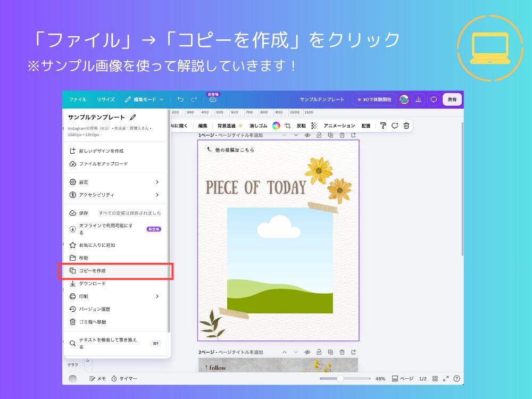Image resolution: width=532 pixels, height=399 pixels.
Task: Move page 1 down with chevron arrow
Action: [296, 135]
